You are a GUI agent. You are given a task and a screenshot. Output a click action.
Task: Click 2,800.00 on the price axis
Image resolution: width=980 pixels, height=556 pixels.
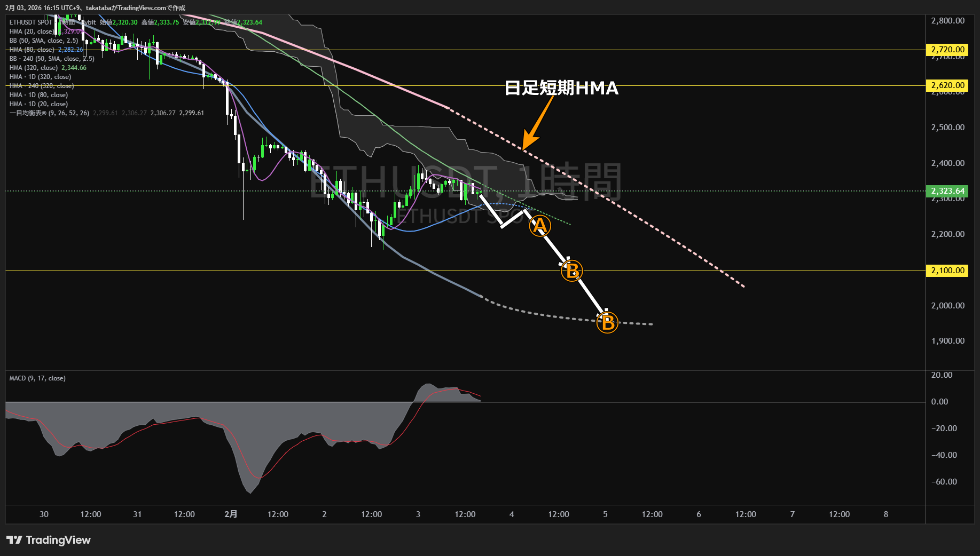coord(948,21)
